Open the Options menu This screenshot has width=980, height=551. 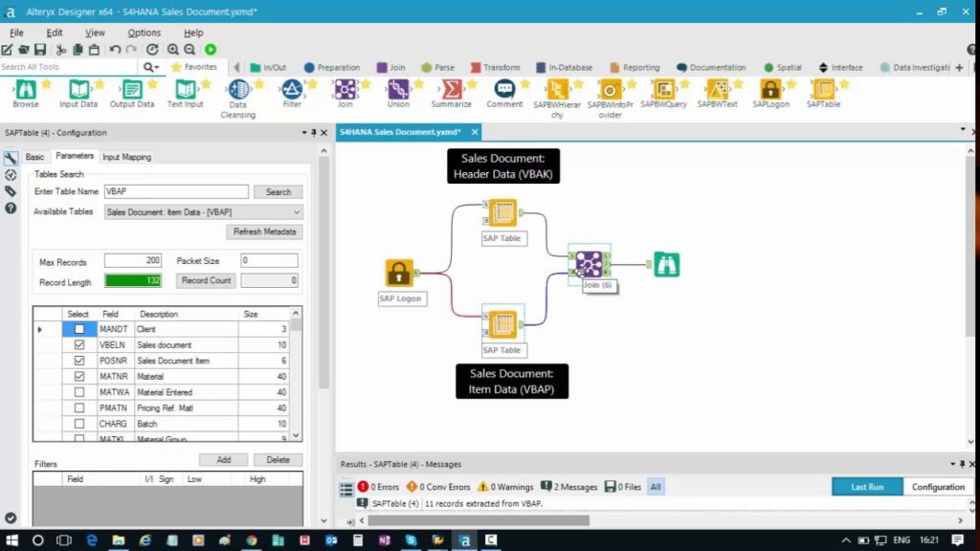point(144,33)
